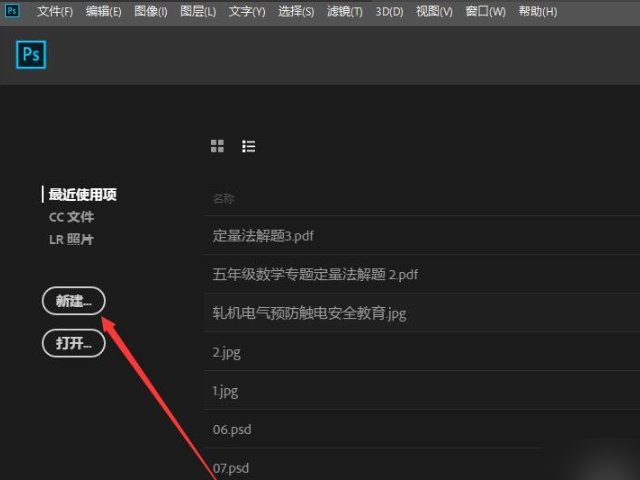Open 五年级数学专题定量法解题 2.pdf
The image size is (640, 480).
pos(422,274)
